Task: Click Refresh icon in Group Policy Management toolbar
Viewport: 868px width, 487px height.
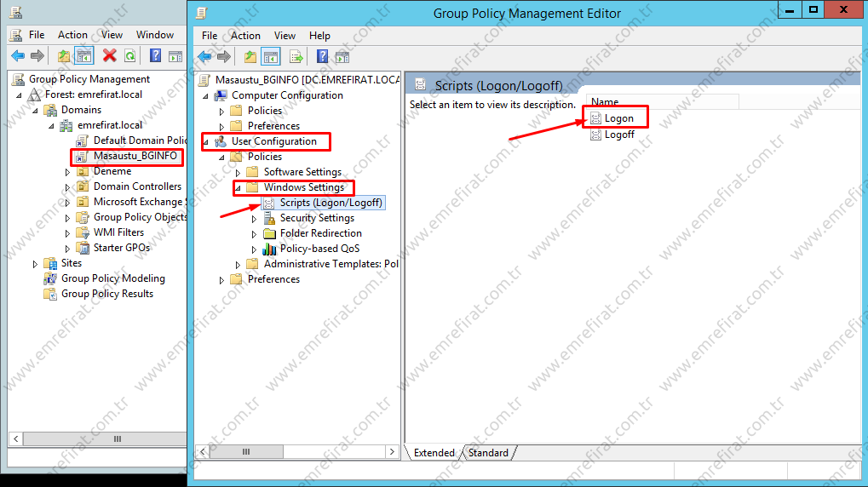Action: pos(129,56)
